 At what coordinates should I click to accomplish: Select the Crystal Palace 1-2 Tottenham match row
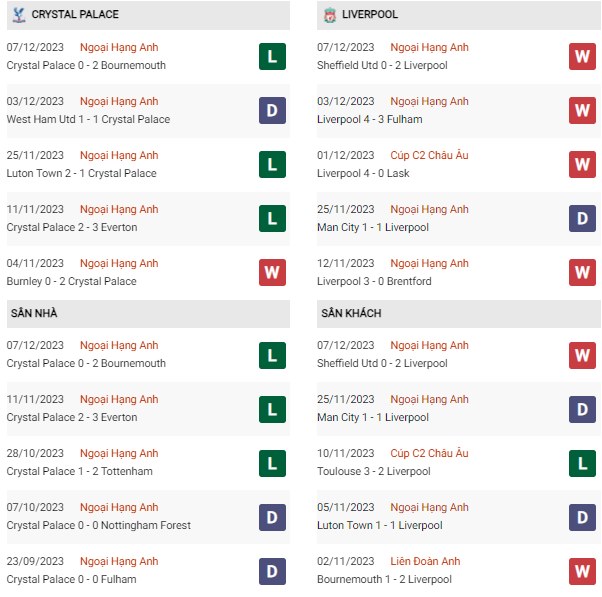pyautogui.click(x=80, y=471)
